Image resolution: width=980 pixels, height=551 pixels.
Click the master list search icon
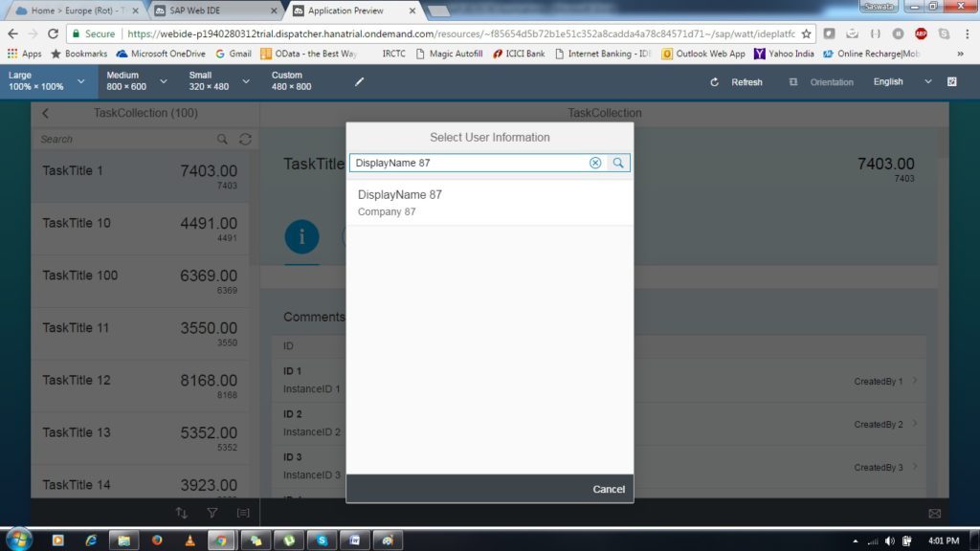222,139
